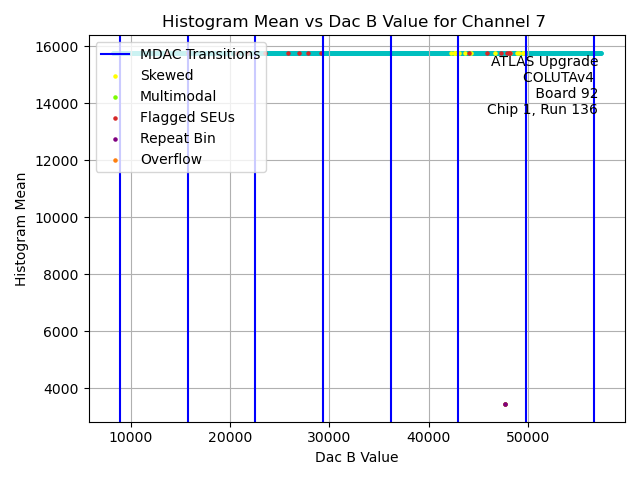This screenshot has height=480, width=640.
Task: Click the orange Overflow legend dot
Action: pos(115,160)
